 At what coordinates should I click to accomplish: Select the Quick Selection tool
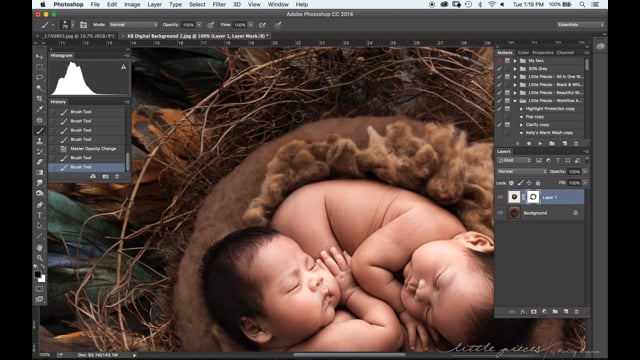click(39, 88)
